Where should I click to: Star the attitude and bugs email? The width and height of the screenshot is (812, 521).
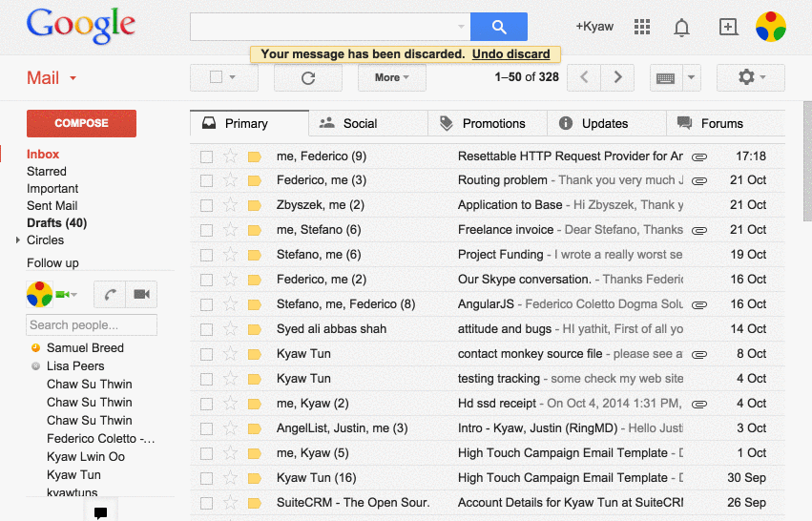pos(230,329)
